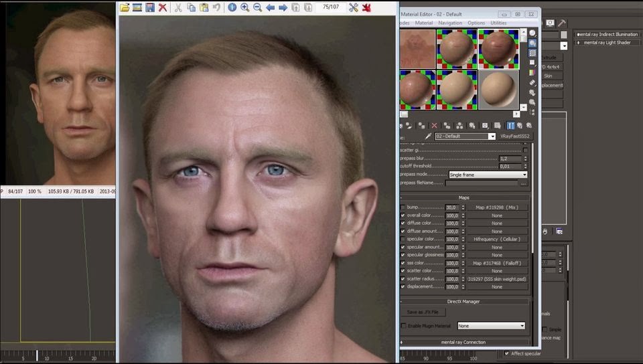Click the blue floppy disk save icon

(x=150, y=7)
